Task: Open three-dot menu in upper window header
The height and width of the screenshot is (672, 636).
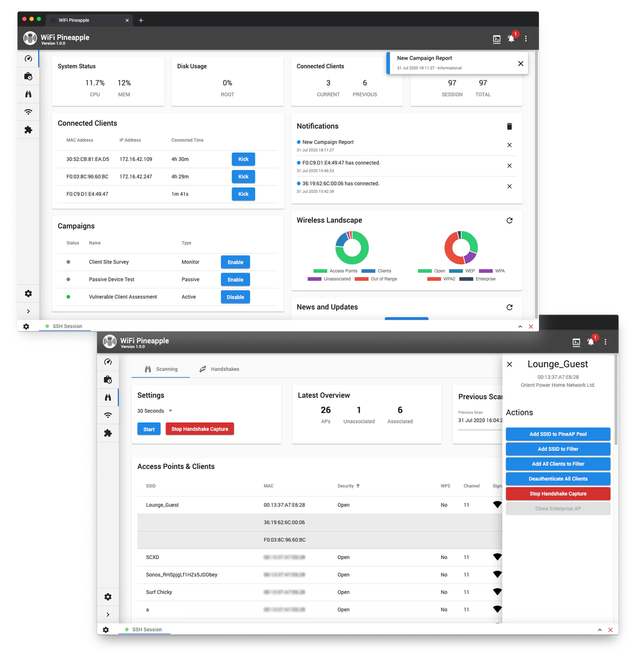Action: pyautogui.click(x=526, y=39)
